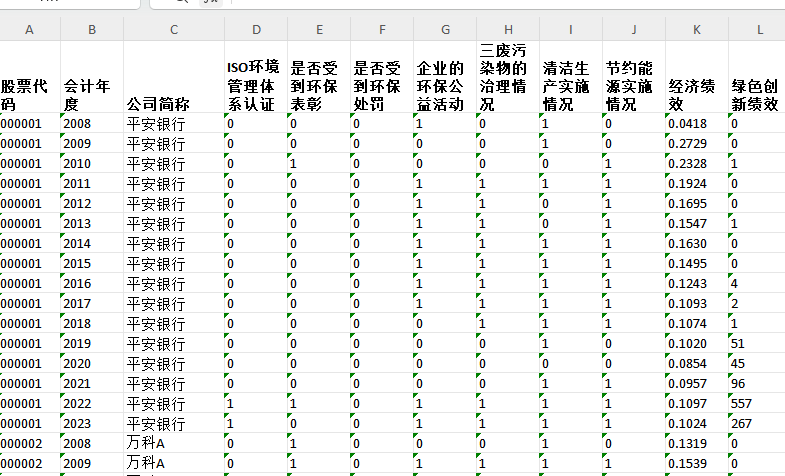Select economic performance cell 0.0854

(697, 363)
